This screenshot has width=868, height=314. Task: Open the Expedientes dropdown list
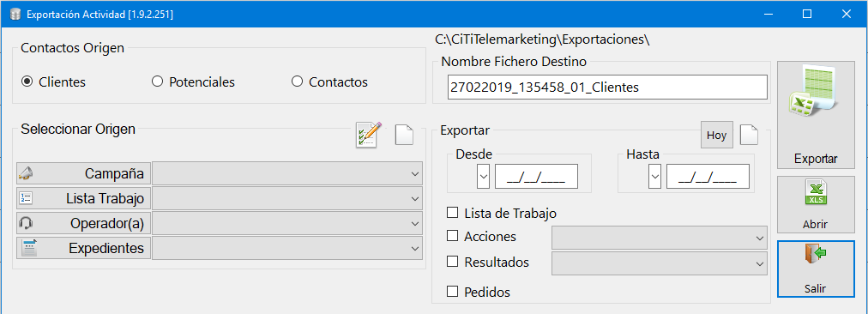(x=287, y=248)
